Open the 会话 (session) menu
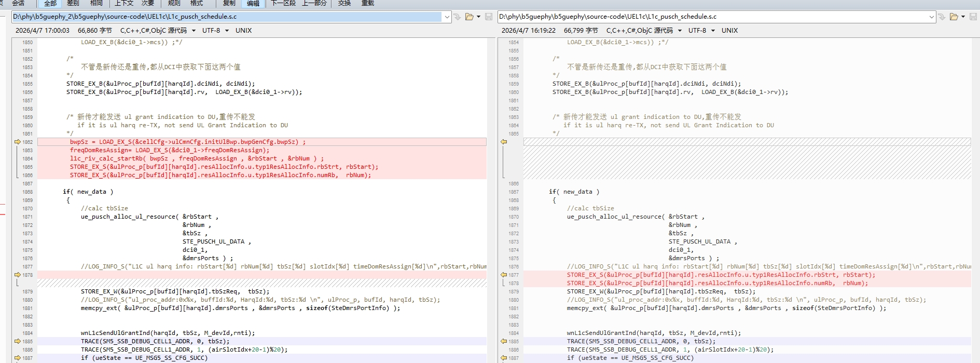 pyautogui.click(x=18, y=3)
